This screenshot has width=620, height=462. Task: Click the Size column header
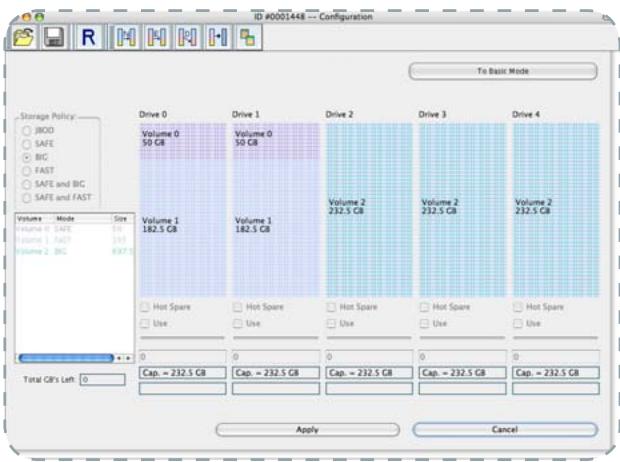123,219
